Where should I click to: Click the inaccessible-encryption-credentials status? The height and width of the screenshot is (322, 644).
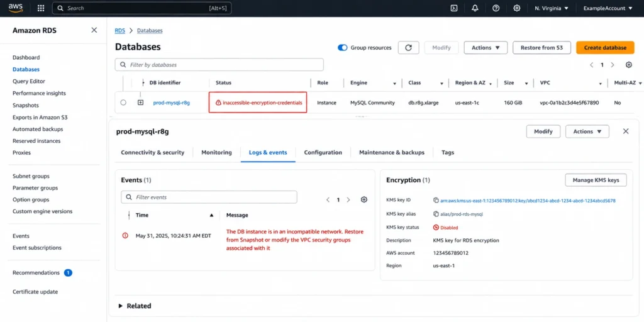[259, 103]
